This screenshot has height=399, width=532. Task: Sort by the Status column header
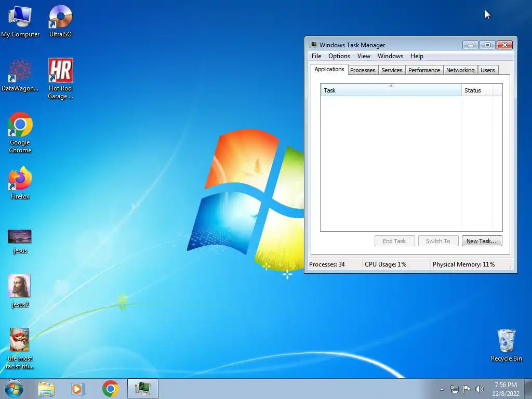(477, 90)
